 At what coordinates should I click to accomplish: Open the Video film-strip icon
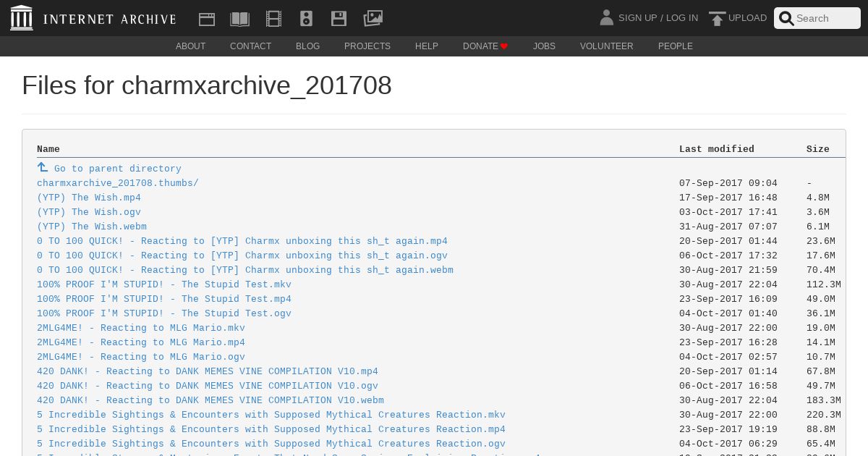point(273,19)
